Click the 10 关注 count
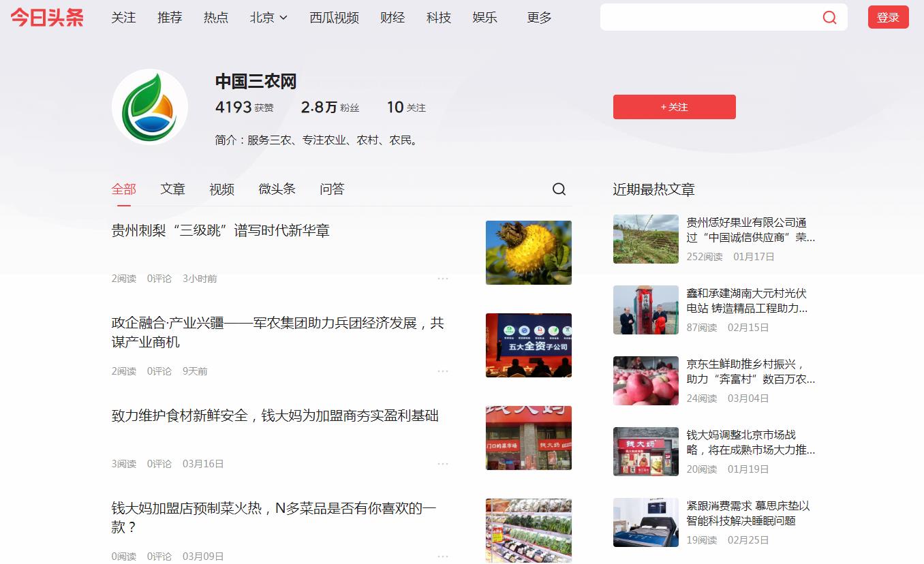 point(406,108)
